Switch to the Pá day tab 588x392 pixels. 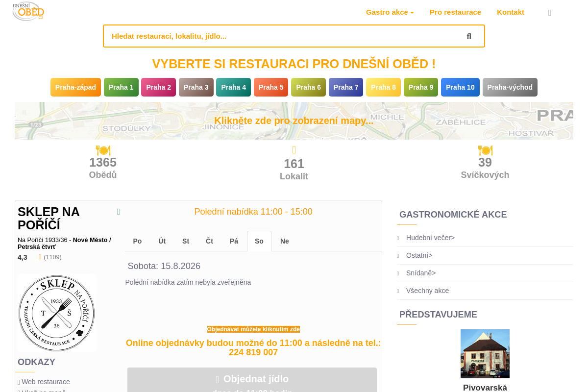(x=234, y=241)
